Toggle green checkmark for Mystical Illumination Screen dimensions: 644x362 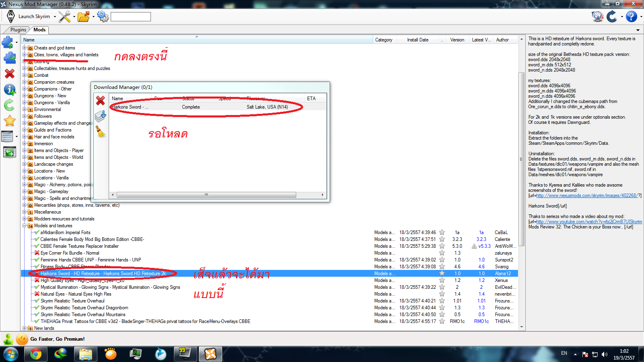tap(37, 287)
